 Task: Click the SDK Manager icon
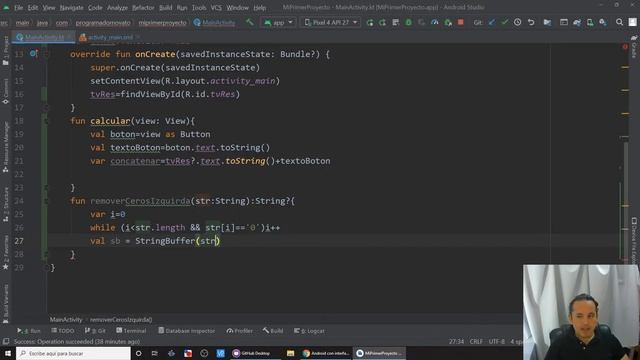point(603,22)
